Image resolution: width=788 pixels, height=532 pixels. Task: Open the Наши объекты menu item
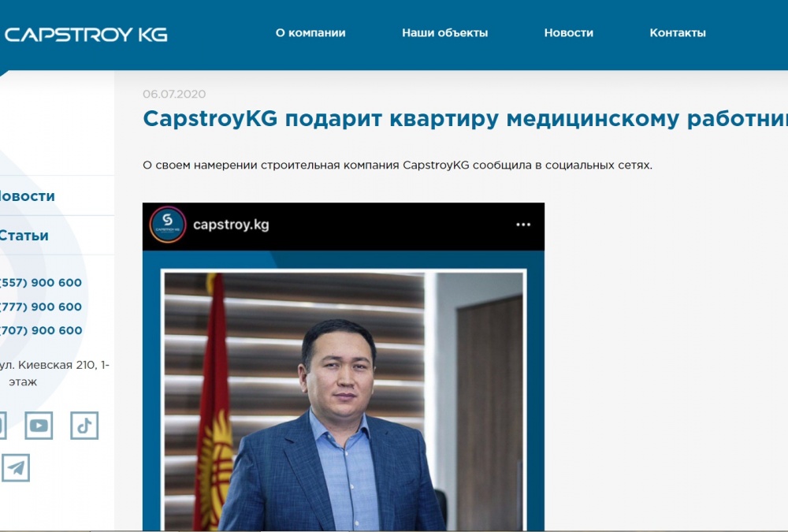tap(444, 32)
